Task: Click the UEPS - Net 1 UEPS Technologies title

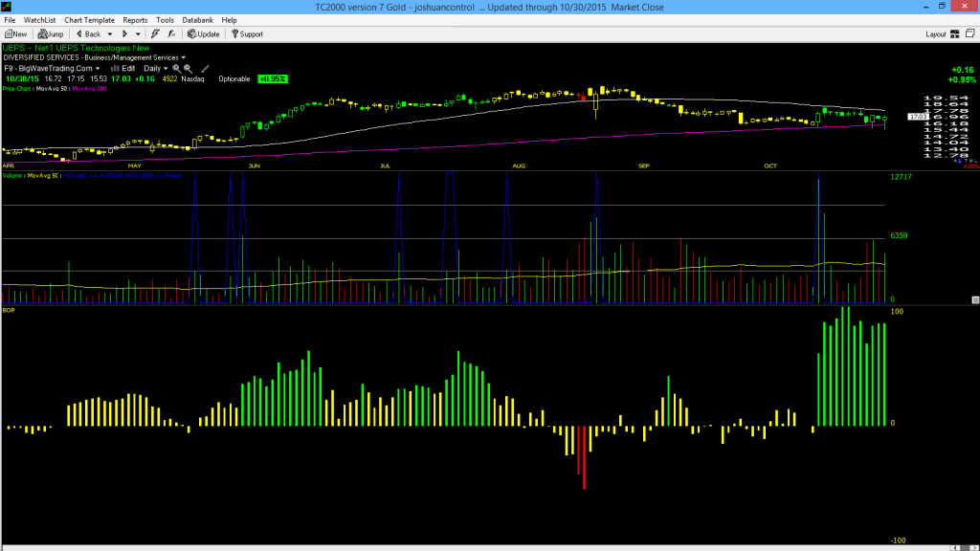Action: tap(77, 48)
